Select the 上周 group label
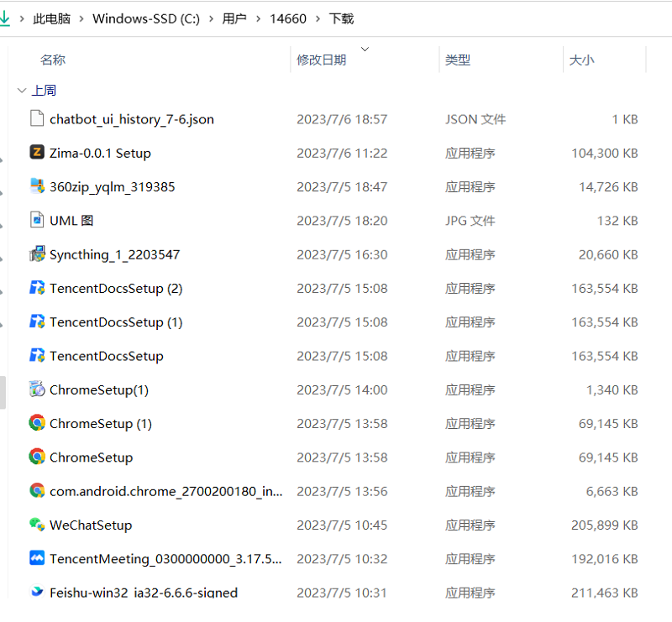 pos(45,91)
